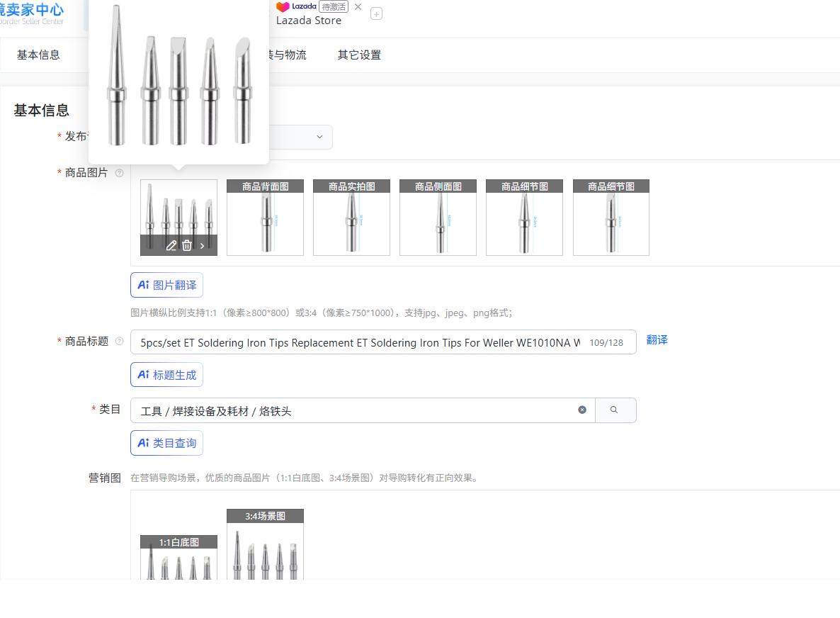Screen dimensions: 840x618
Task: Click into the product title input field
Action: pyautogui.click(x=383, y=342)
